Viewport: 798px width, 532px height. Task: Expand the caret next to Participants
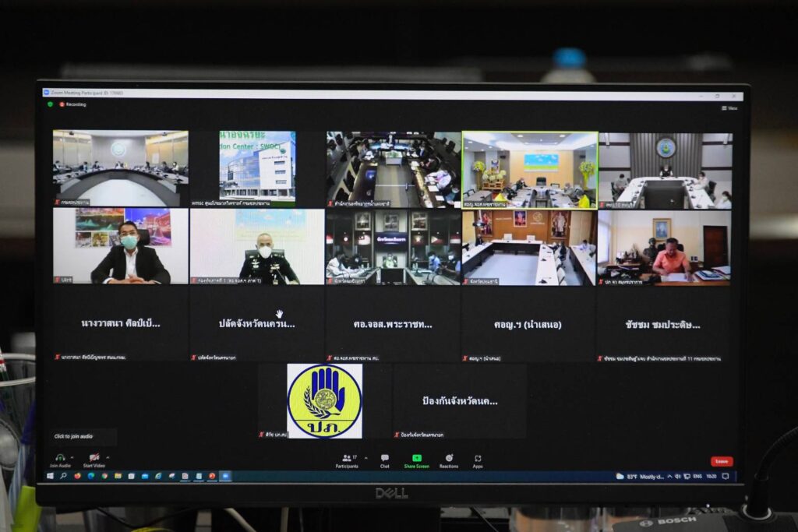click(365, 457)
